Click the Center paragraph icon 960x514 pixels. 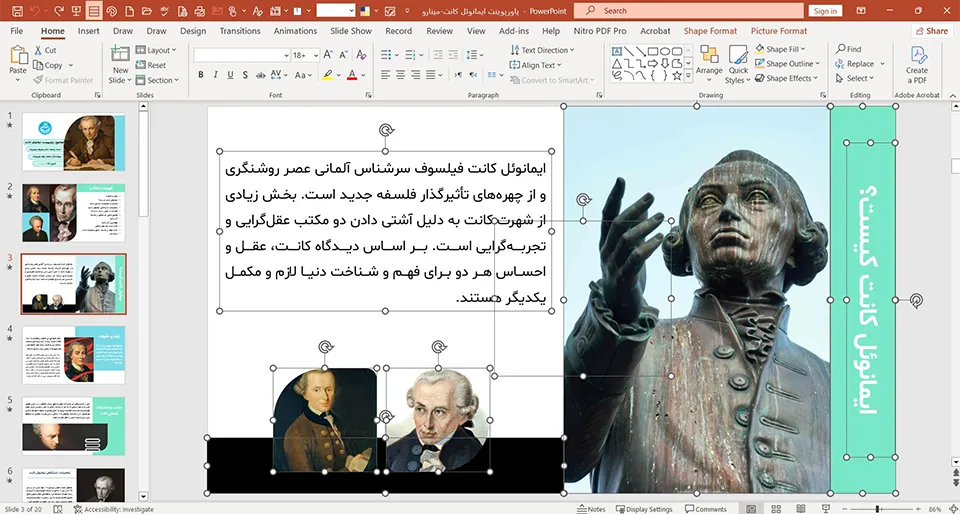click(400, 75)
